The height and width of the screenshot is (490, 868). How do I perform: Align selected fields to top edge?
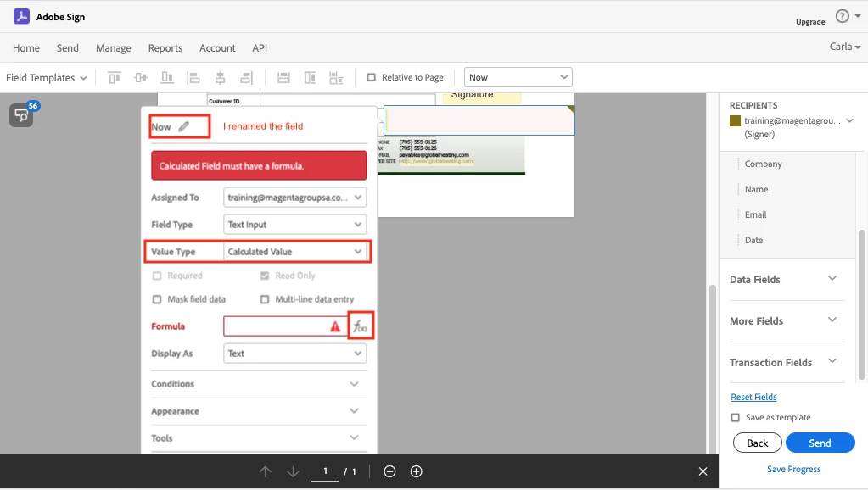pyautogui.click(x=114, y=78)
